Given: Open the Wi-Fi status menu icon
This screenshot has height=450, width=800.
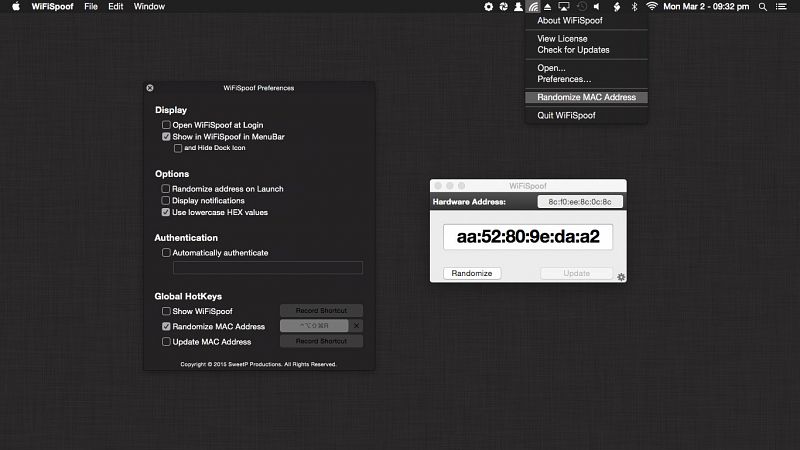Looking at the screenshot, I should [652, 6].
